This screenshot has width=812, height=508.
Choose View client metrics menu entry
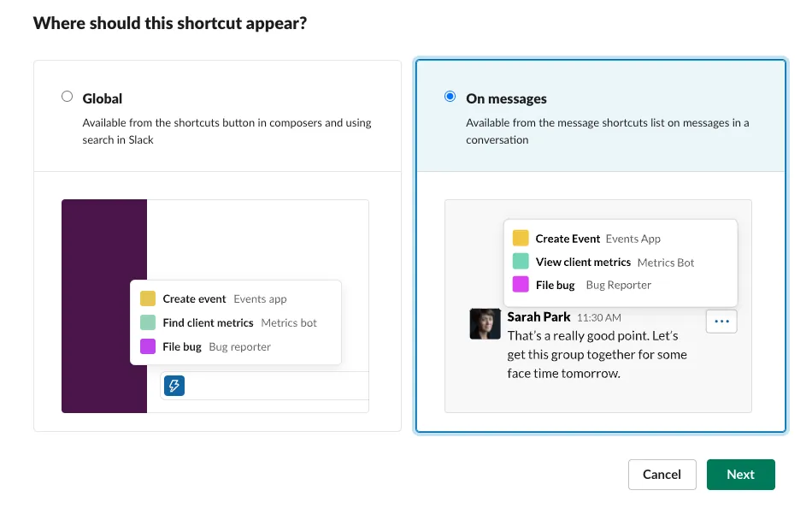[x=583, y=262]
